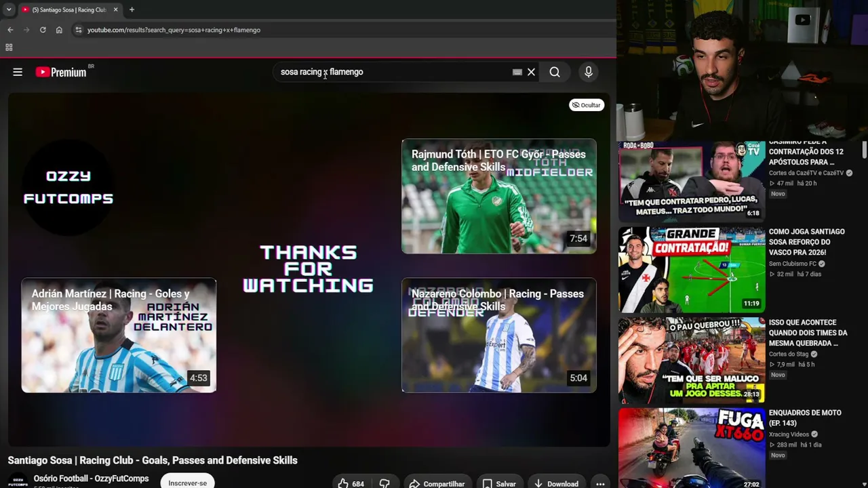Viewport: 868px width, 488px height.
Task: Open title 'COMO JOGA SANTIAGO SOSA REFORÇO'
Action: [x=807, y=242]
